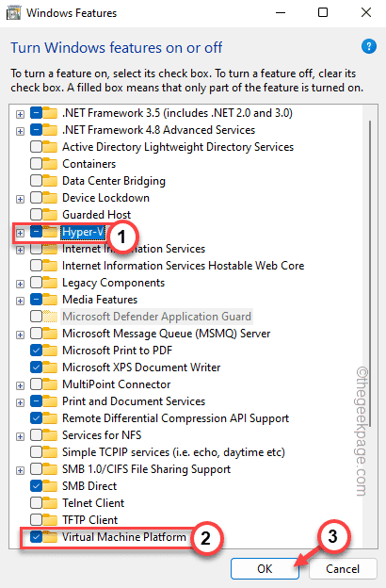Expand the .NET Framework 3.5 node
The height and width of the screenshot is (588, 386).
click(20, 114)
